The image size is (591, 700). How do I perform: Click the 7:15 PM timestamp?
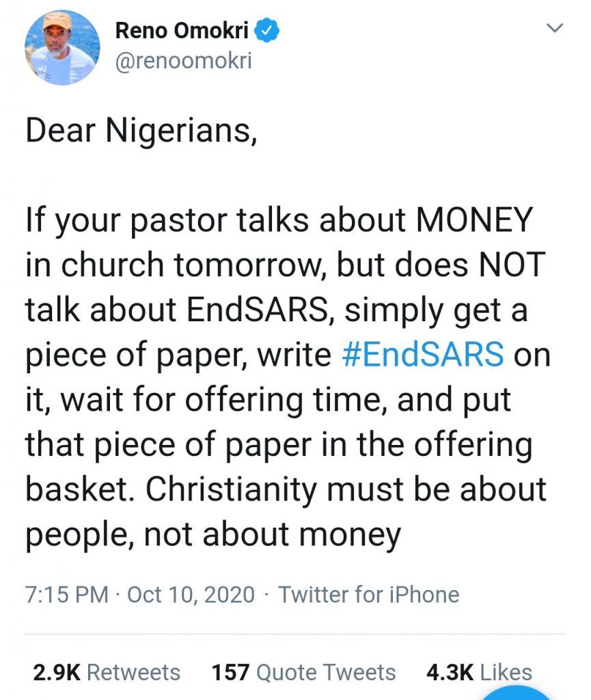point(66,594)
